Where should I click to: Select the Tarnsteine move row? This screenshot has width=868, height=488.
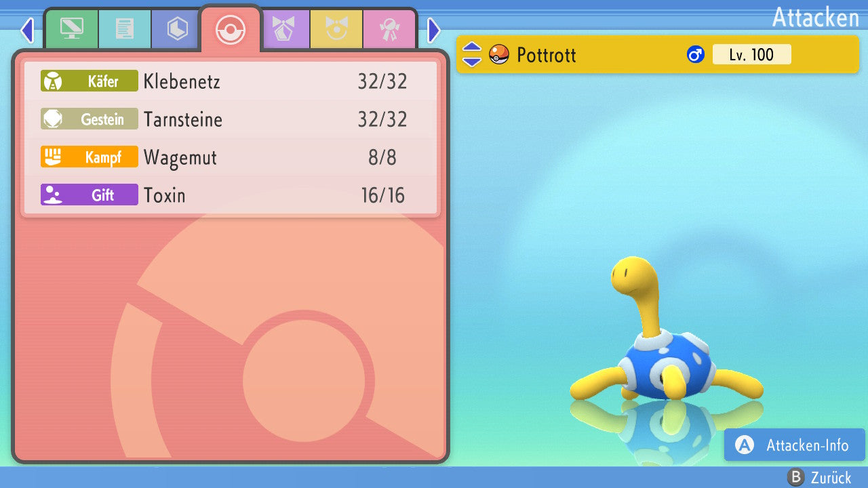tap(231, 120)
